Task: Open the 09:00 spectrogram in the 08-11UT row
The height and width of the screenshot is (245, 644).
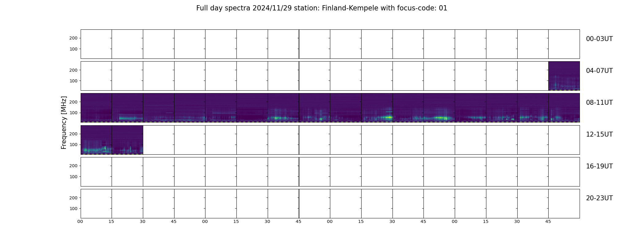Action: tap(221, 108)
